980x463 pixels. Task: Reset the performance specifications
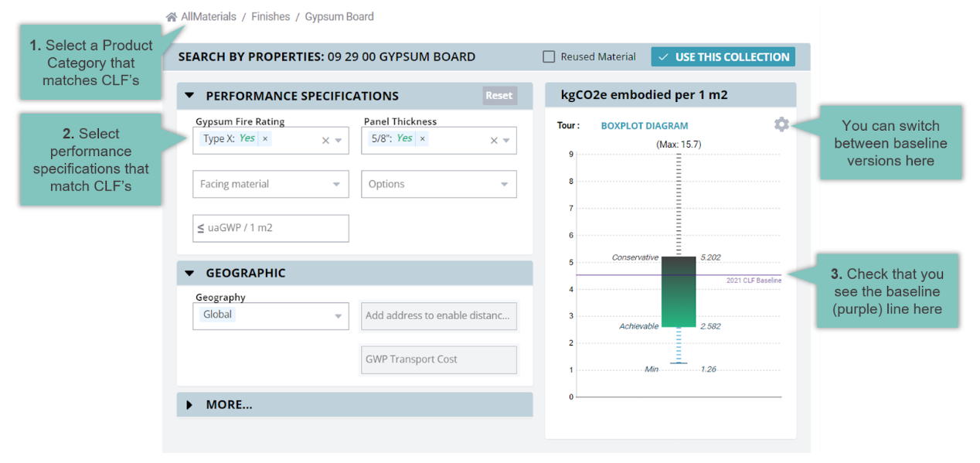[x=499, y=96]
